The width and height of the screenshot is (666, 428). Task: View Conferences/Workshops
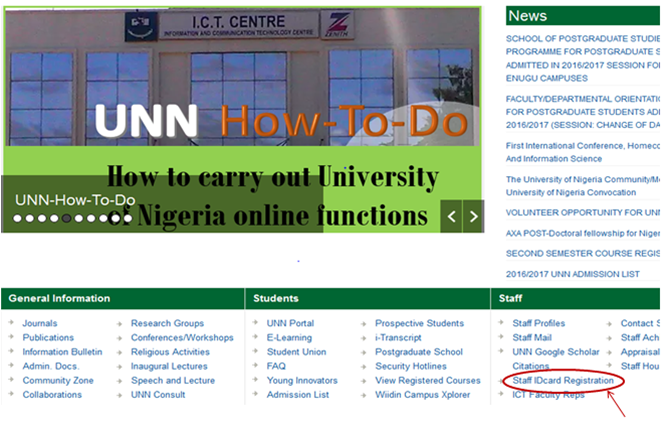(182, 338)
